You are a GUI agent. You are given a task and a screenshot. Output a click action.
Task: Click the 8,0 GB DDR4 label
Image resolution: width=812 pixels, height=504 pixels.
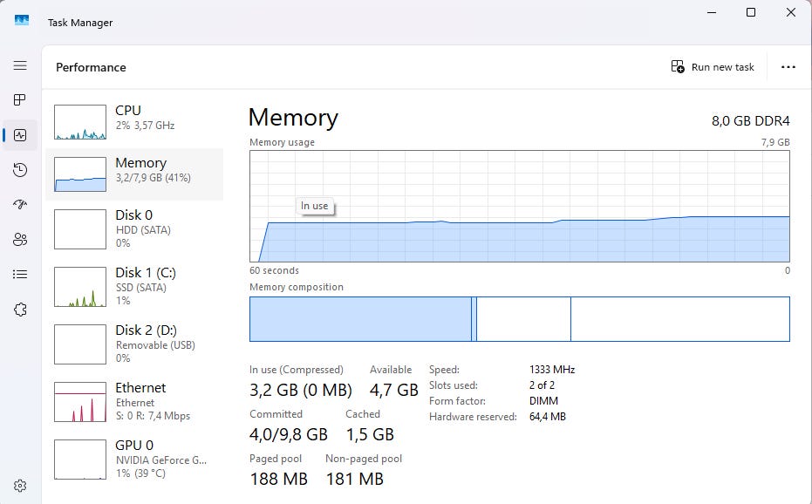coord(750,121)
